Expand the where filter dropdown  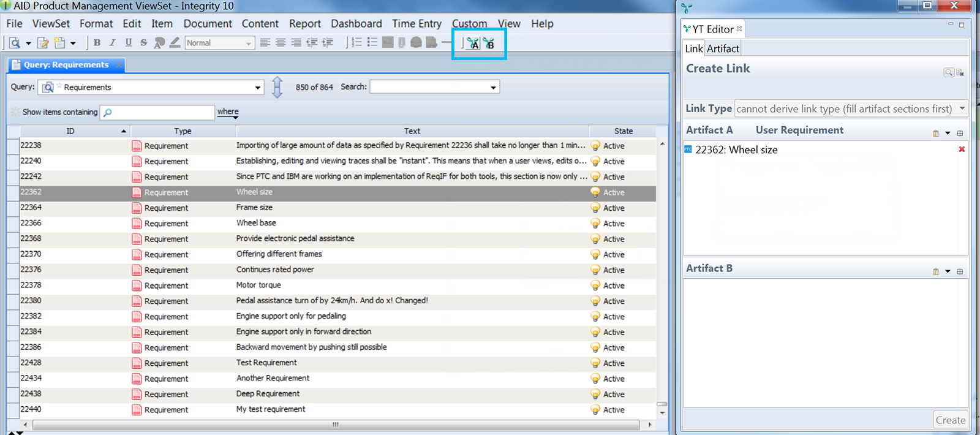228,112
